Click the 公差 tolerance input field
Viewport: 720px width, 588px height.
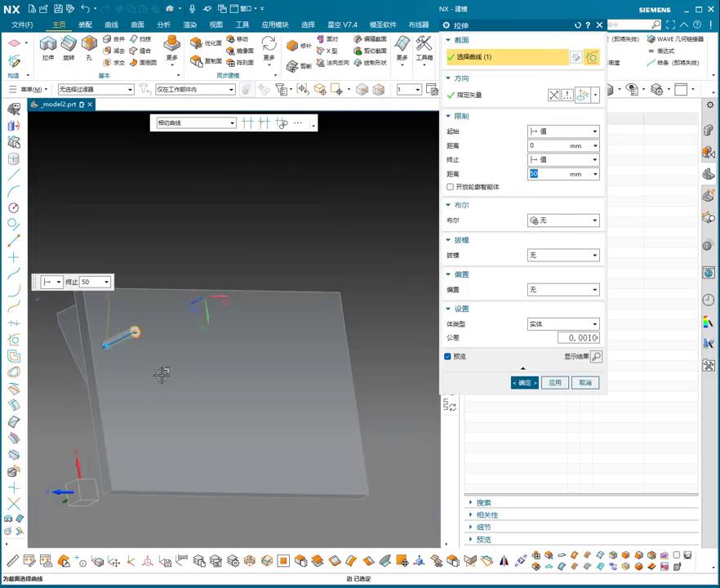pos(579,338)
